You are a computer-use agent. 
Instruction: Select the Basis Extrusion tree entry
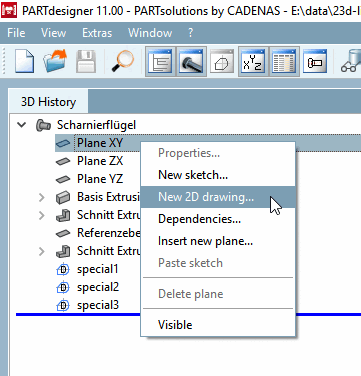109,197
